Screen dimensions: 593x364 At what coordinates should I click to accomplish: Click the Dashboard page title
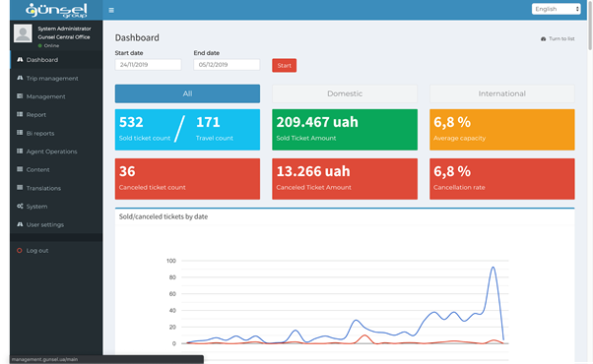pos(137,37)
